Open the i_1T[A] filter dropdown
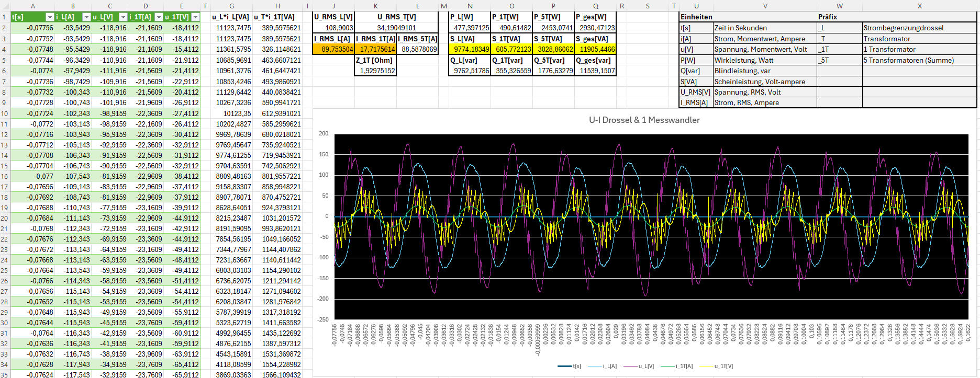 (159, 17)
